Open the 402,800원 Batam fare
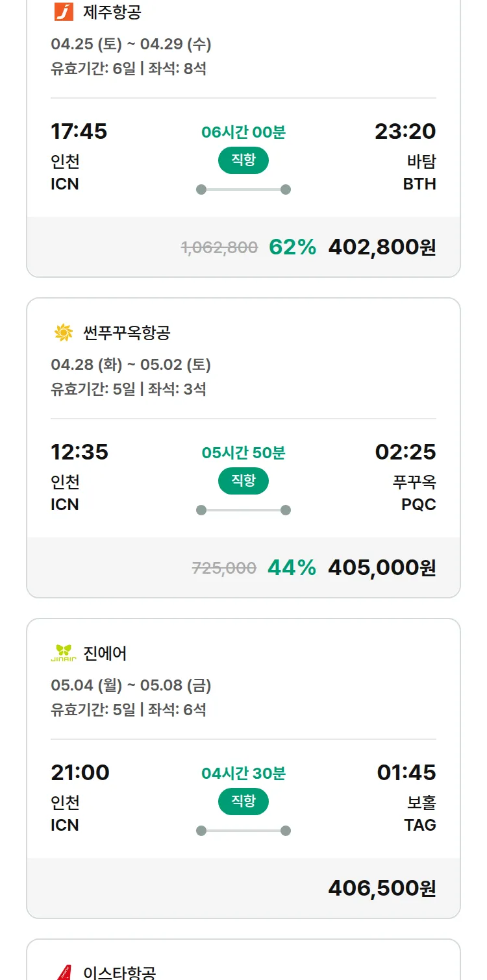The height and width of the screenshot is (980, 487). point(382,247)
